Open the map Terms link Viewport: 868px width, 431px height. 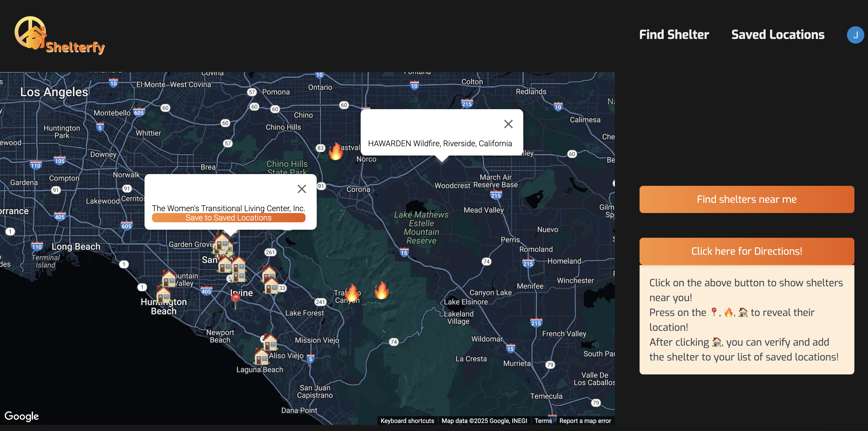click(x=543, y=420)
